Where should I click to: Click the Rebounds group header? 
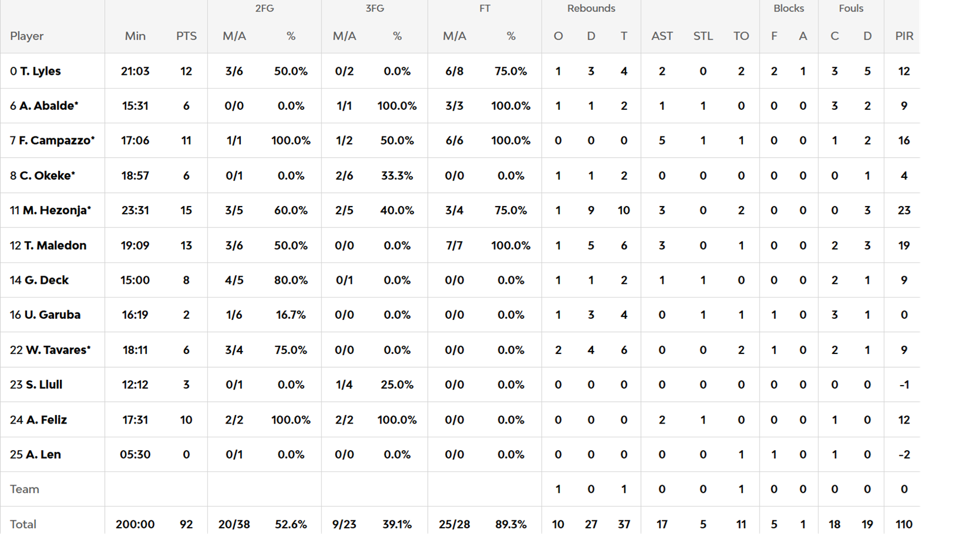(x=591, y=9)
